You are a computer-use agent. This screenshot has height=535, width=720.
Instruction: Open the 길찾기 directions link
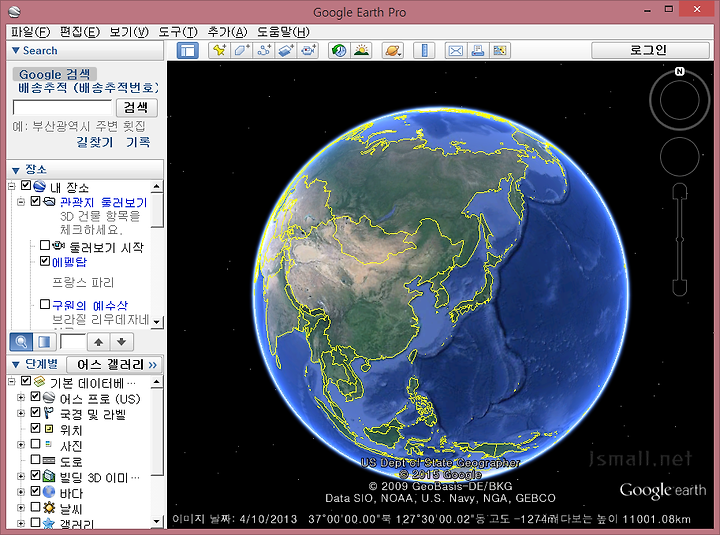pos(95,142)
